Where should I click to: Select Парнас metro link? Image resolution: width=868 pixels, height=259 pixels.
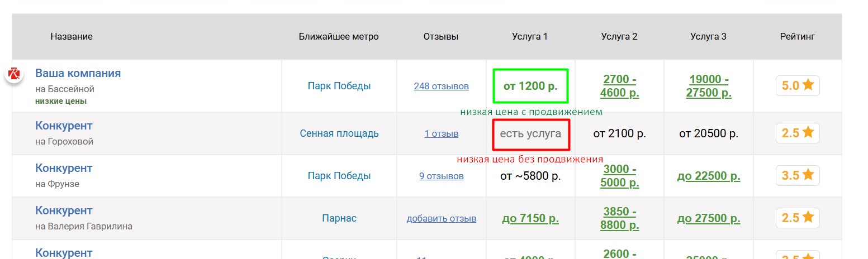(x=339, y=218)
